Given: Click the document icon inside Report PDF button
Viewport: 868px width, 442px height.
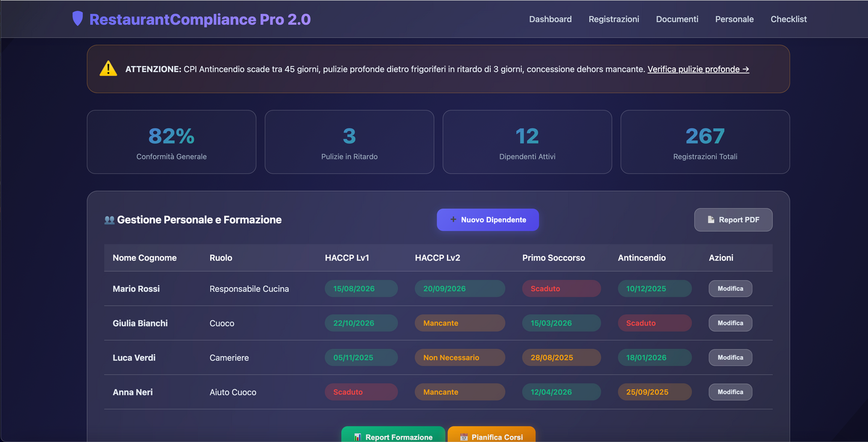Looking at the screenshot, I should point(711,220).
